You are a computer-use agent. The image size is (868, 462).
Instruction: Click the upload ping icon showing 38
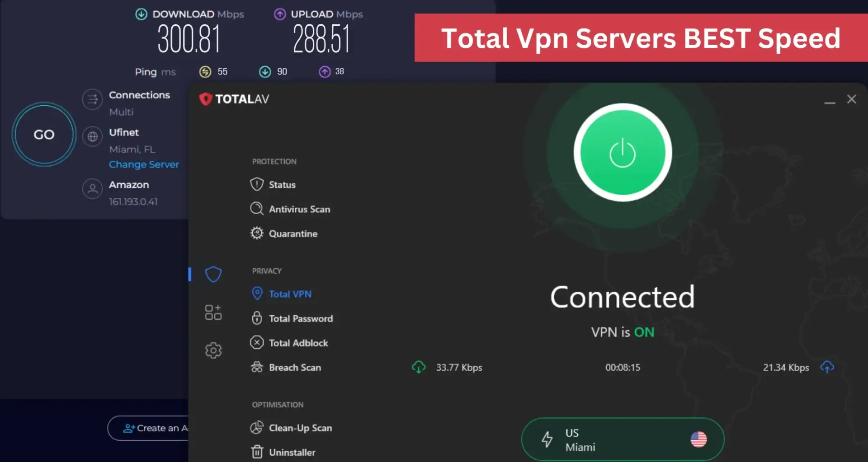click(325, 72)
